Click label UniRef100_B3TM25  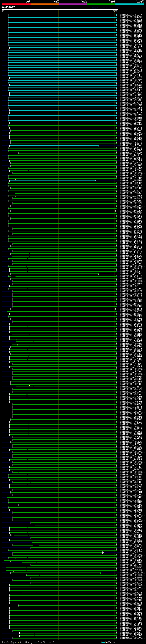click(131, 80)
